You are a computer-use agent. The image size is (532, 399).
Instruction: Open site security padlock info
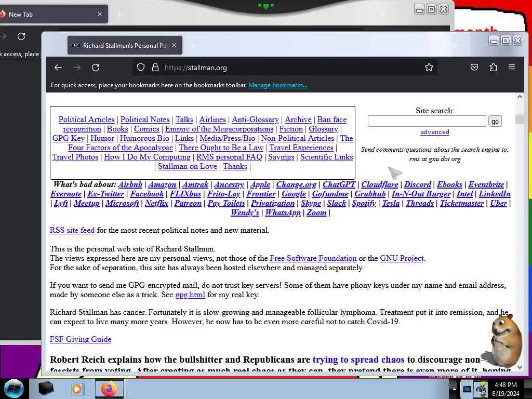(155, 67)
